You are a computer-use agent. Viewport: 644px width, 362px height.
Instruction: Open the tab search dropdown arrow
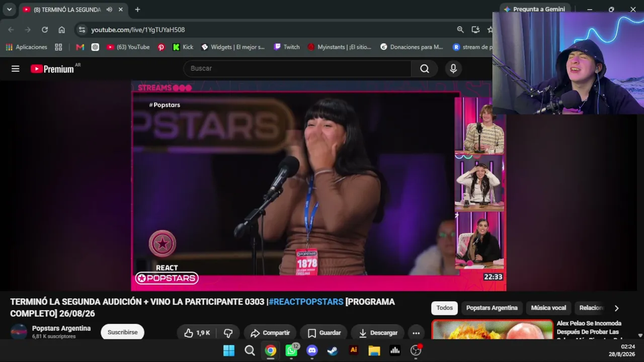[9, 10]
